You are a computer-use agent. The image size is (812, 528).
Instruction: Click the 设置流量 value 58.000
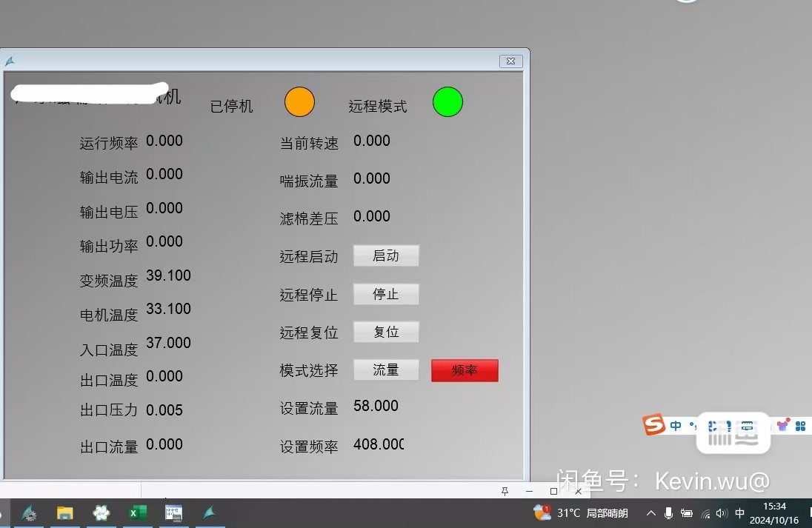(376, 407)
